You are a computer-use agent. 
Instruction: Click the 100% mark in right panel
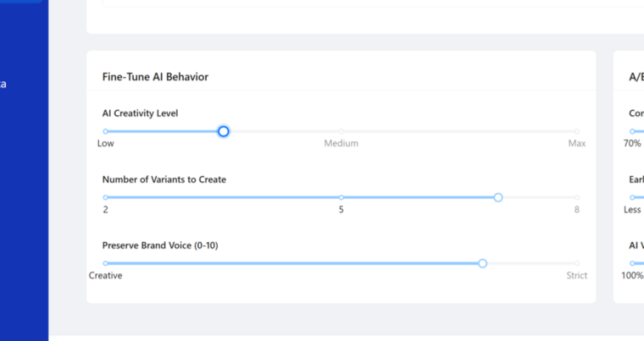click(632, 275)
